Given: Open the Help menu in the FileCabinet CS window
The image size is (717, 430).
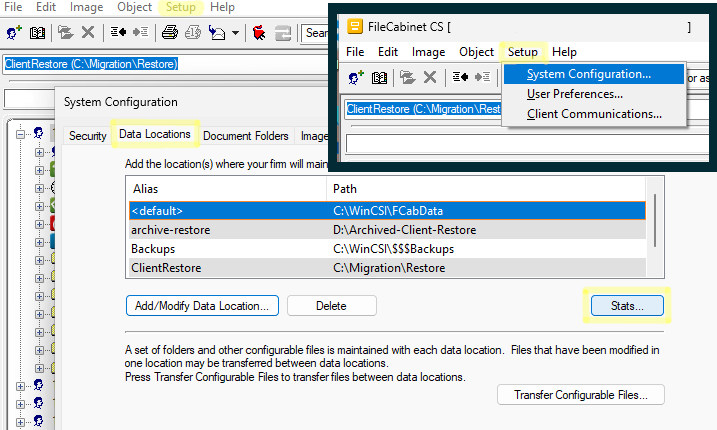Looking at the screenshot, I should [x=564, y=52].
